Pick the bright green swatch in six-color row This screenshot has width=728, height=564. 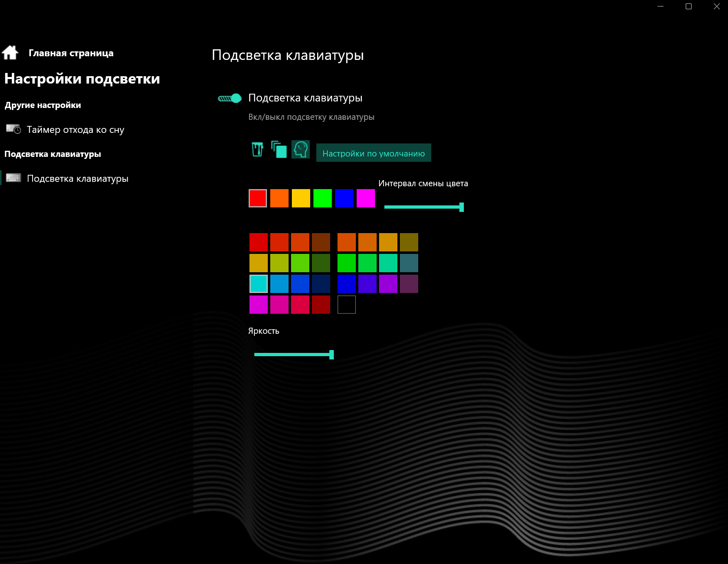[x=323, y=198]
